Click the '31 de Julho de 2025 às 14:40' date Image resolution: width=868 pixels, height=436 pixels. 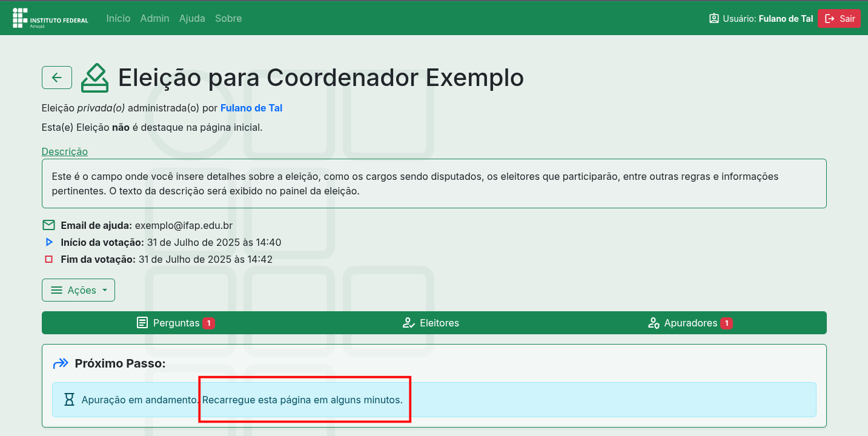(214, 242)
